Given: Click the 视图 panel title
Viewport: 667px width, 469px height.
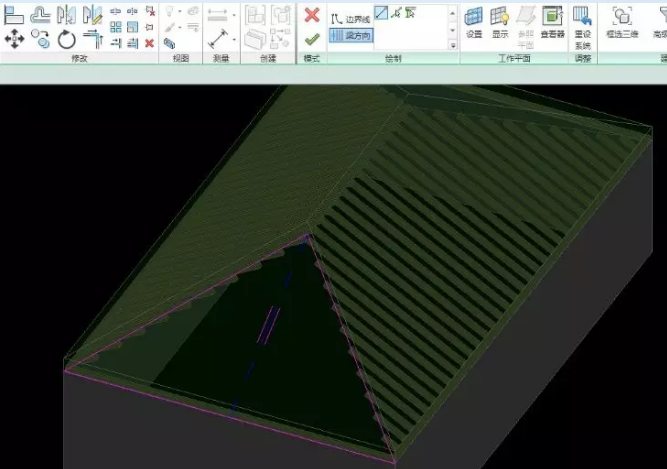Looking at the screenshot, I should 181,58.
